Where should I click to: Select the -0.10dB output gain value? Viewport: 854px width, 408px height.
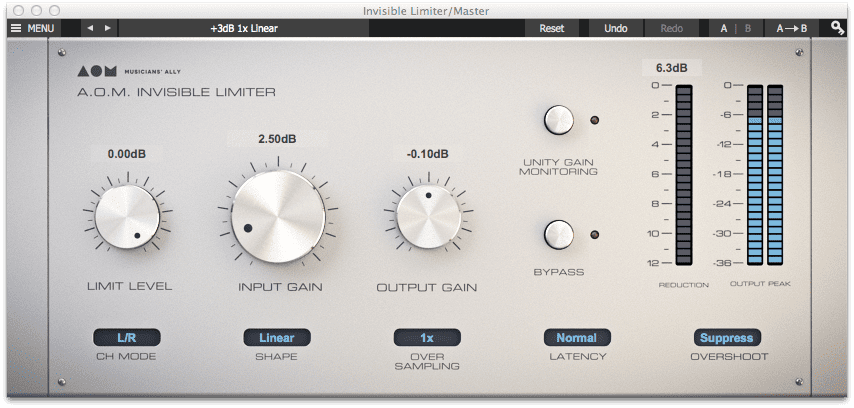click(428, 154)
